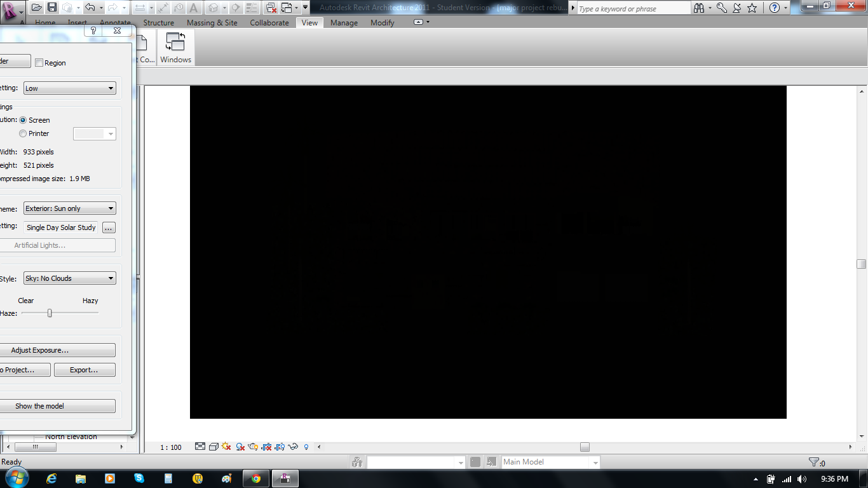868x488 pixels.
Task: Click the 1 : 100 view scale
Action: (171, 447)
